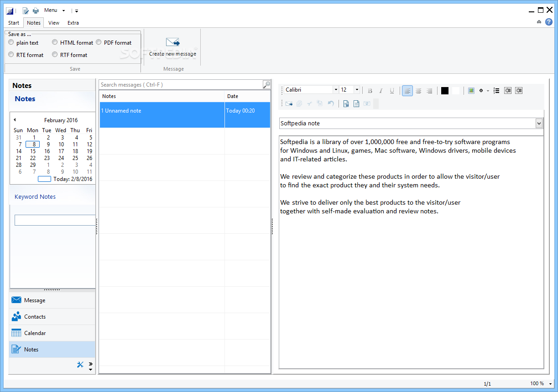558x392 pixels.
Task: Select plain text save option
Action: tap(11, 42)
